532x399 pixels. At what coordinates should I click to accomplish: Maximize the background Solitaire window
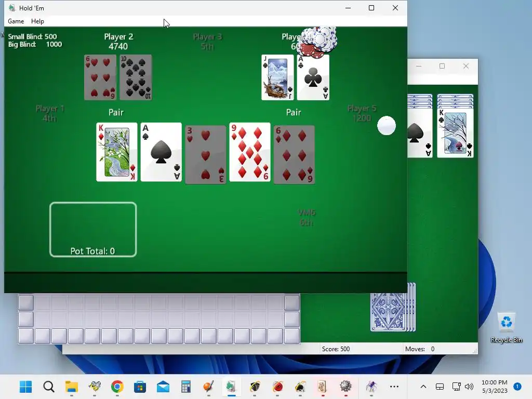pyautogui.click(x=442, y=66)
